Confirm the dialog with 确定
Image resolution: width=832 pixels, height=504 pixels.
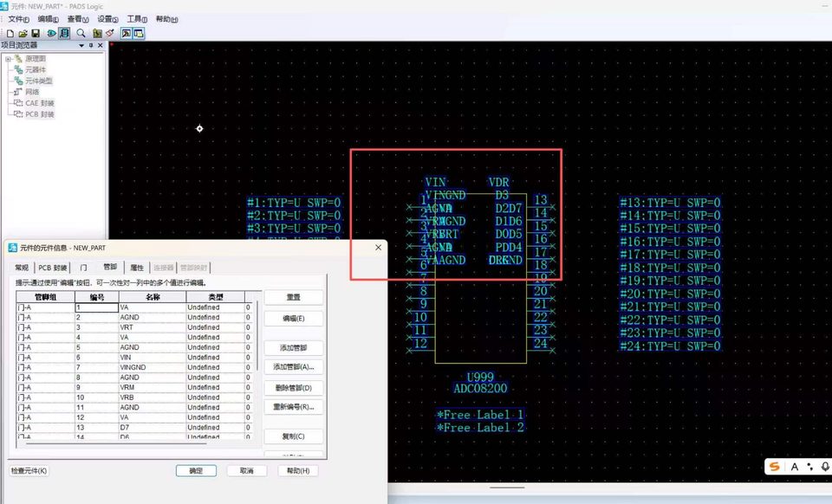[197, 470]
